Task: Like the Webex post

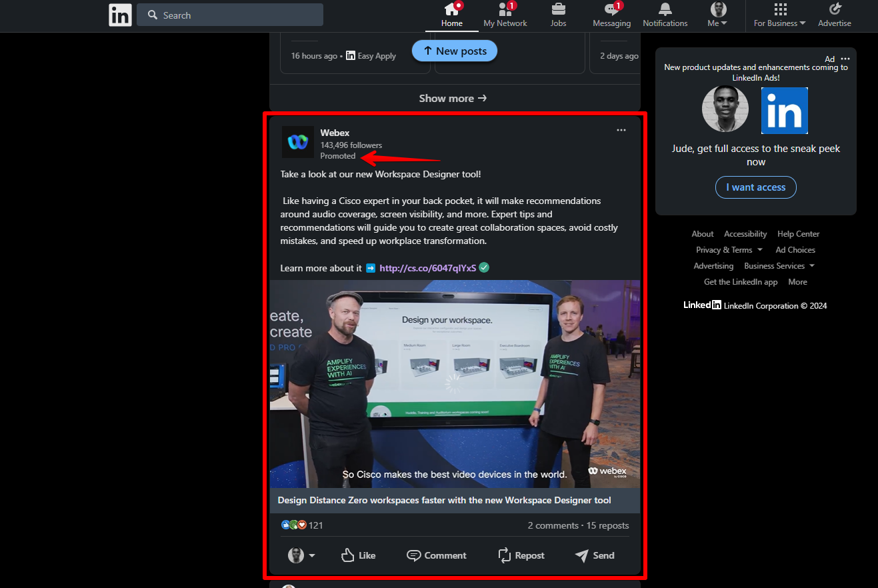Action: pos(358,555)
